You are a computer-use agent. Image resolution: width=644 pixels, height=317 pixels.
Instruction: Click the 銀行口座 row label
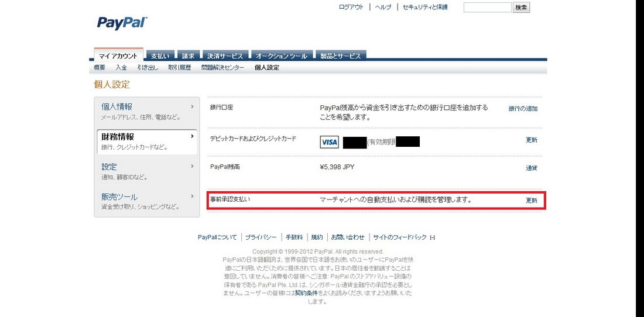click(221, 108)
